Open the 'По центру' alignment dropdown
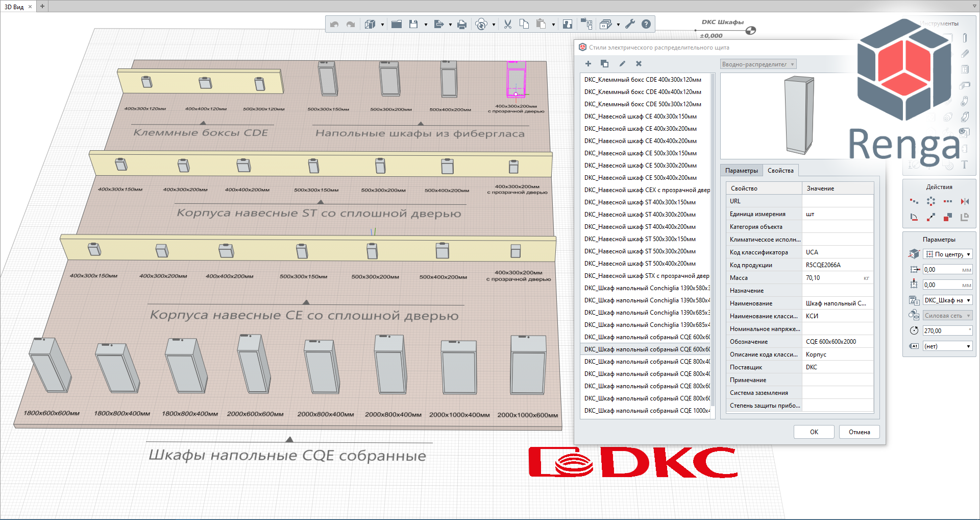 (948, 254)
